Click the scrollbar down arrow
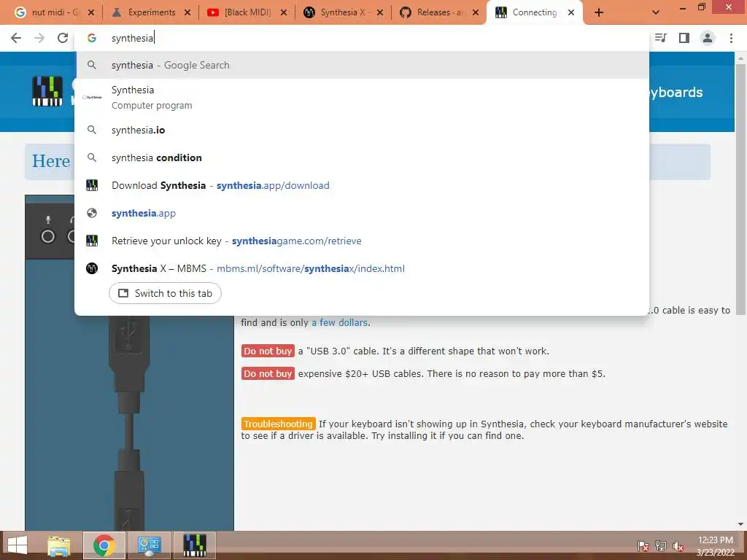747x560 pixels. tap(740, 525)
